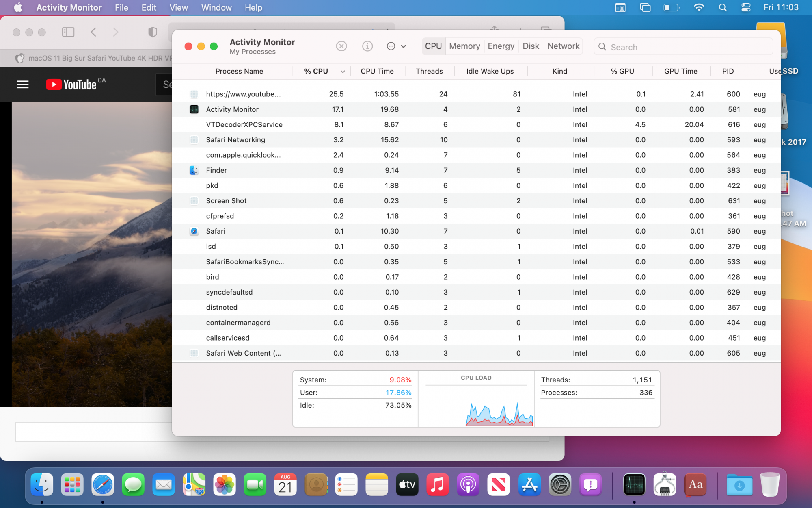
Task: Open Launchpad from the Dock
Action: point(72,484)
